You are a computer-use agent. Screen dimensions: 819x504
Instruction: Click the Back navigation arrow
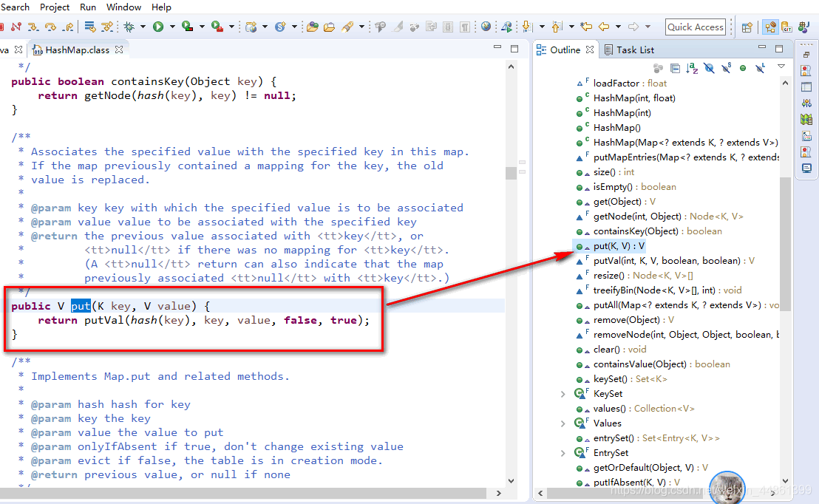(x=604, y=27)
